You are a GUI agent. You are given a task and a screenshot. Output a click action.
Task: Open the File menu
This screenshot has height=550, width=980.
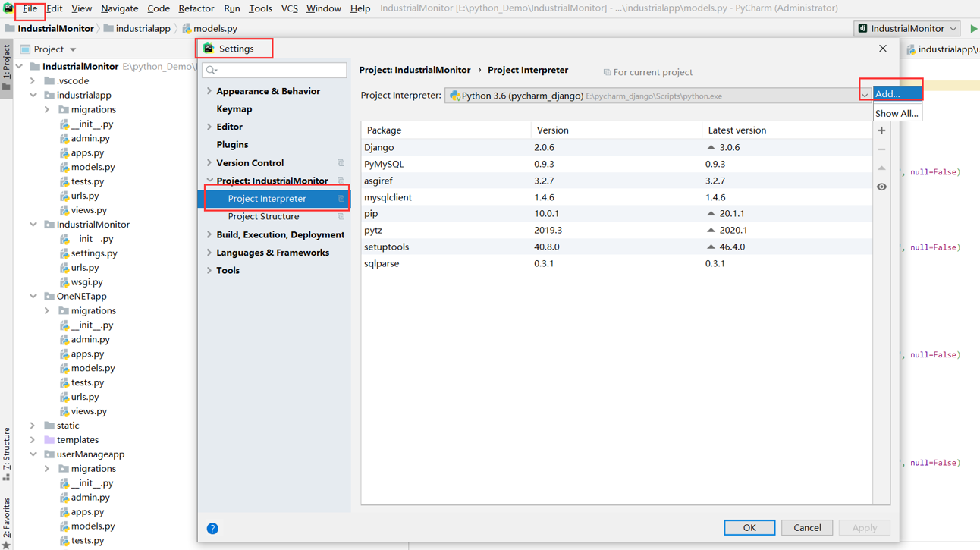click(30, 8)
